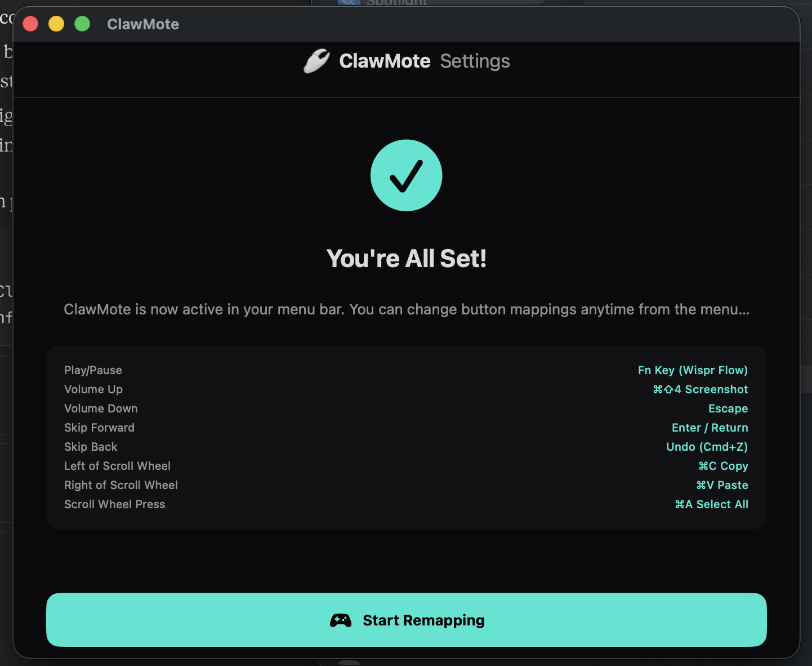Click the Enter / Return mapping

pyautogui.click(x=710, y=428)
